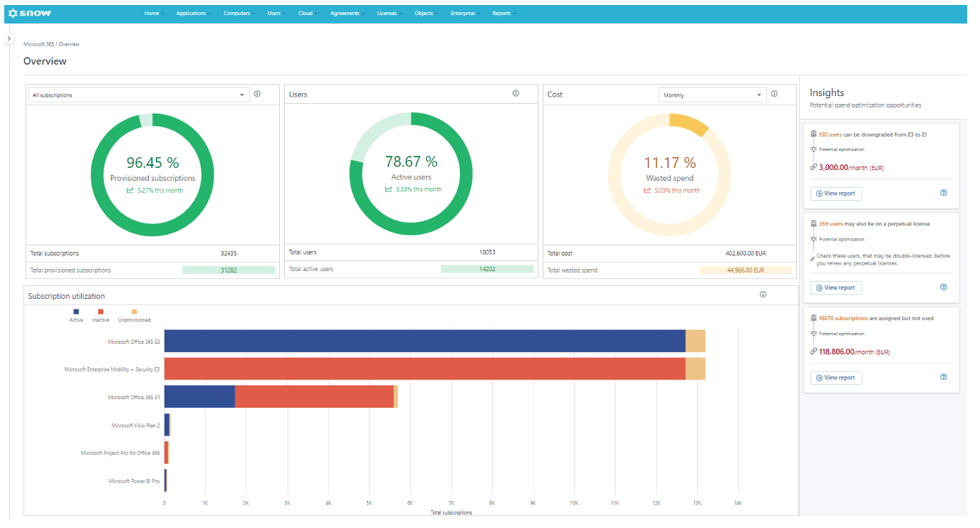Click the award icon beside 359 users
The image size is (980, 528).
[x=813, y=223]
